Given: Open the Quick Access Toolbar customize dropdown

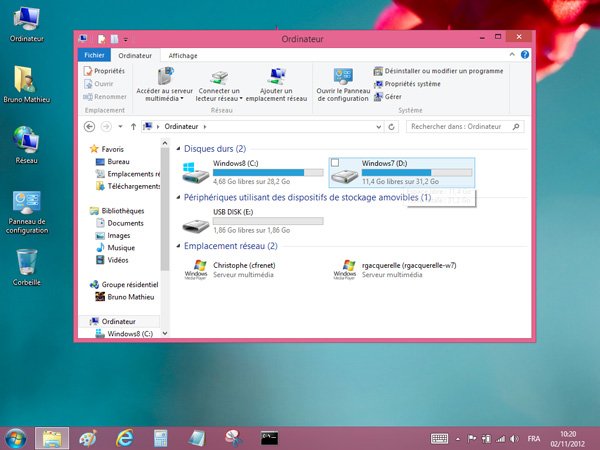Looking at the screenshot, I should click(126, 39).
